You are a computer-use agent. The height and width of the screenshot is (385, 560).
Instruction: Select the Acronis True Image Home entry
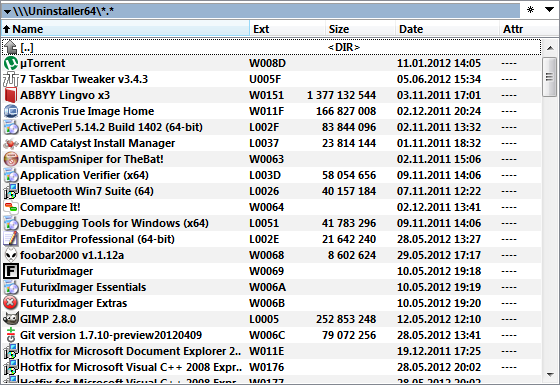coord(87,111)
